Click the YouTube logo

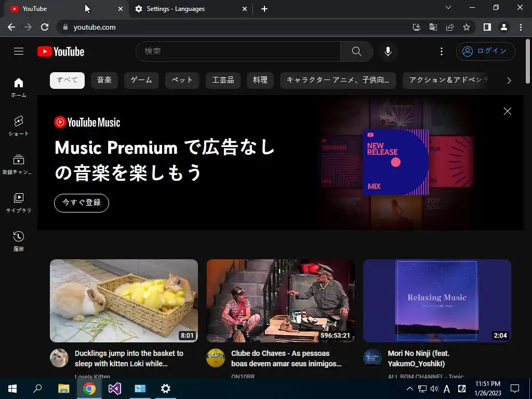pyautogui.click(x=61, y=51)
